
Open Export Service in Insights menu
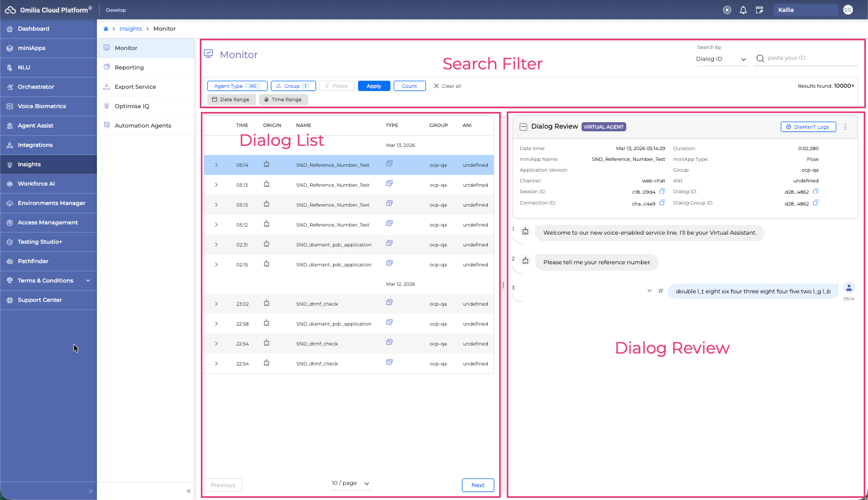[x=135, y=87]
